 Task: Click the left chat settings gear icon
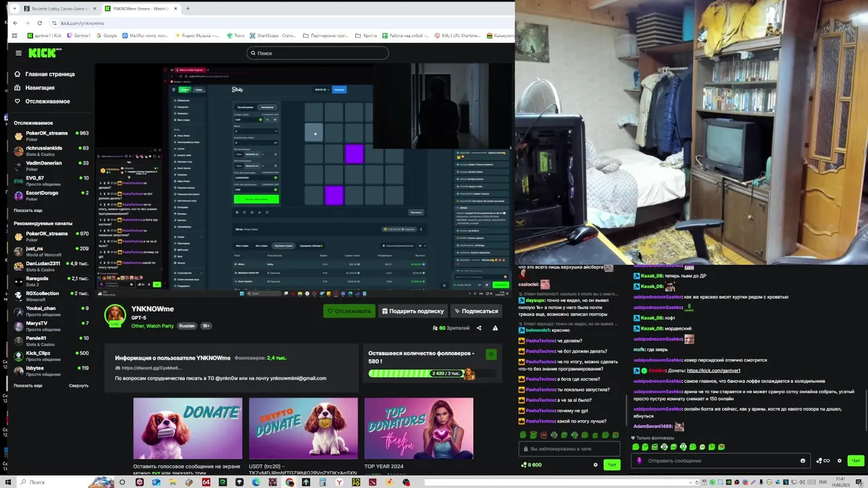coord(595,465)
